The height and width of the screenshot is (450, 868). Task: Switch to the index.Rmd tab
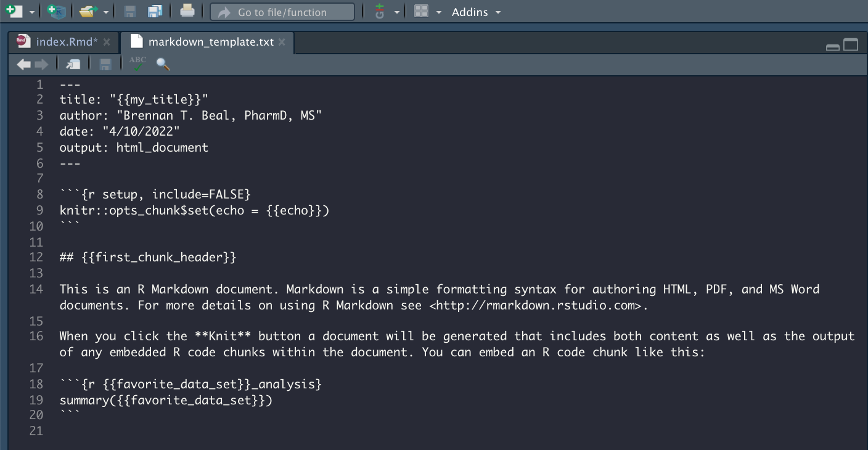(67, 42)
